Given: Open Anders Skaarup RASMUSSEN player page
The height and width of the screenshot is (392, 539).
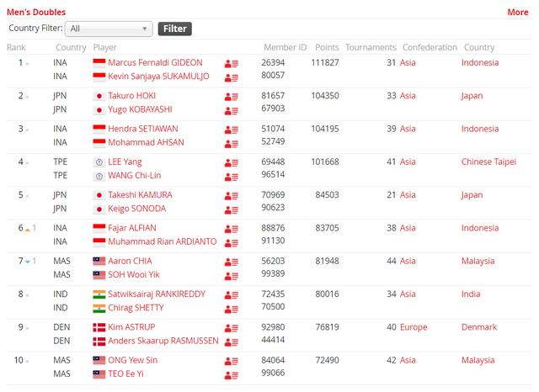Looking at the screenshot, I should click(x=163, y=341).
